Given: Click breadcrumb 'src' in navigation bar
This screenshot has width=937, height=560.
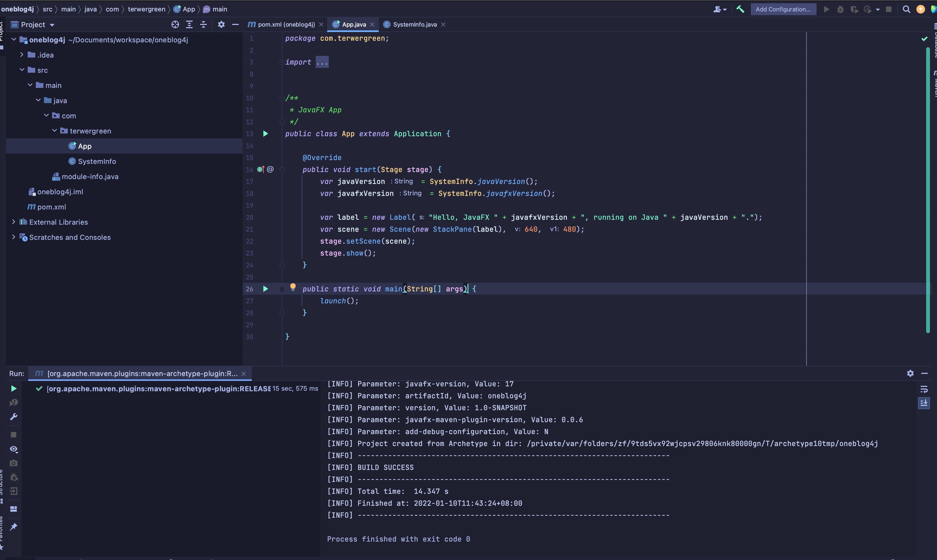Looking at the screenshot, I should point(47,9).
